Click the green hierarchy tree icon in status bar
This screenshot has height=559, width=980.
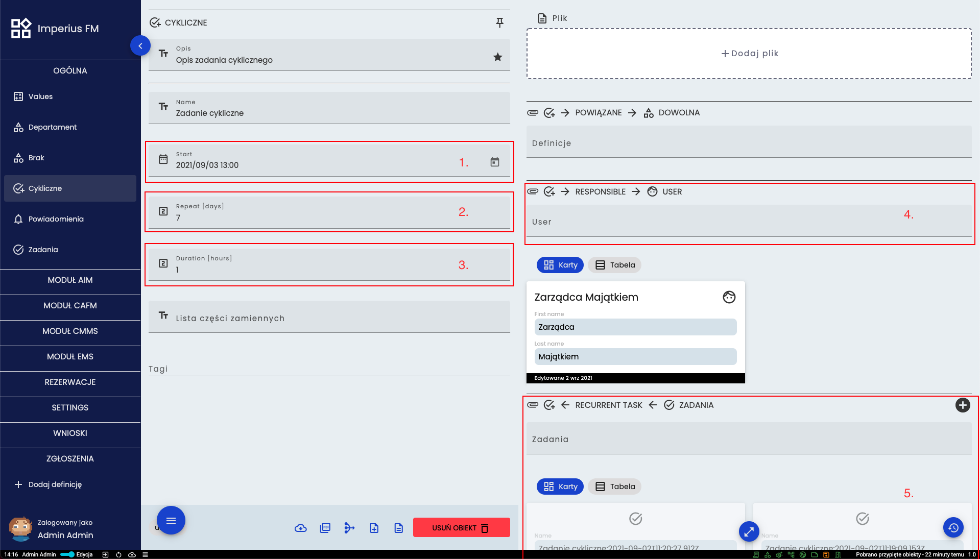point(791,554)
